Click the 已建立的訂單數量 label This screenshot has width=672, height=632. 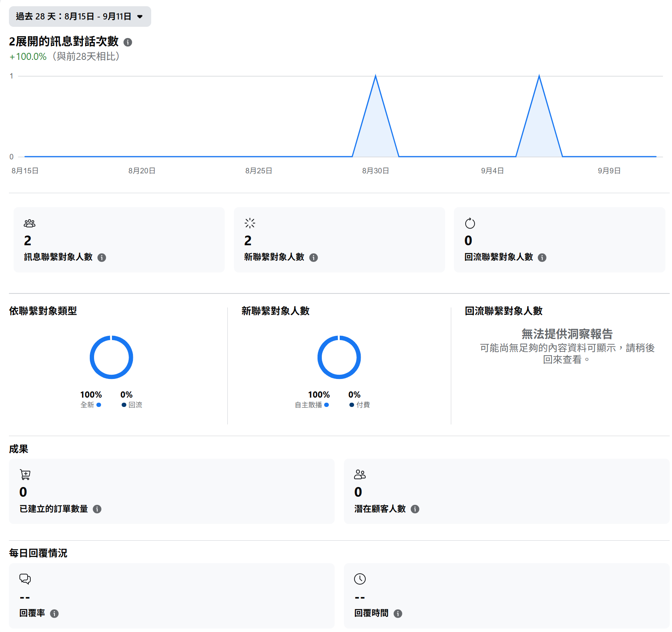point(54,509)
